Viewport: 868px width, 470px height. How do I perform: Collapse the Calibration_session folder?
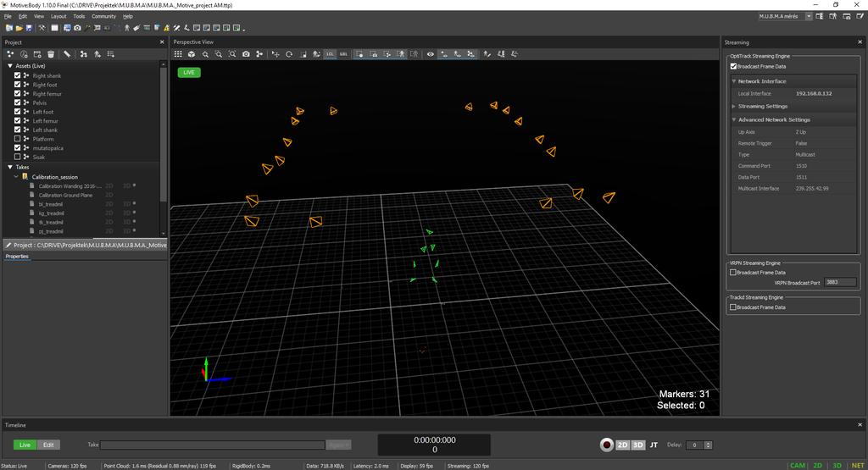coord(16,177)
